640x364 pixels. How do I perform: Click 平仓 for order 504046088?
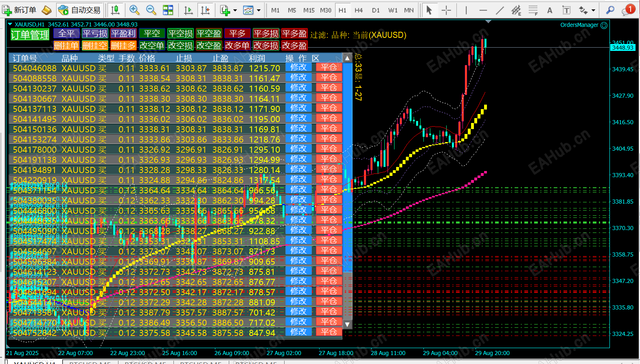(x=329, y=67)
